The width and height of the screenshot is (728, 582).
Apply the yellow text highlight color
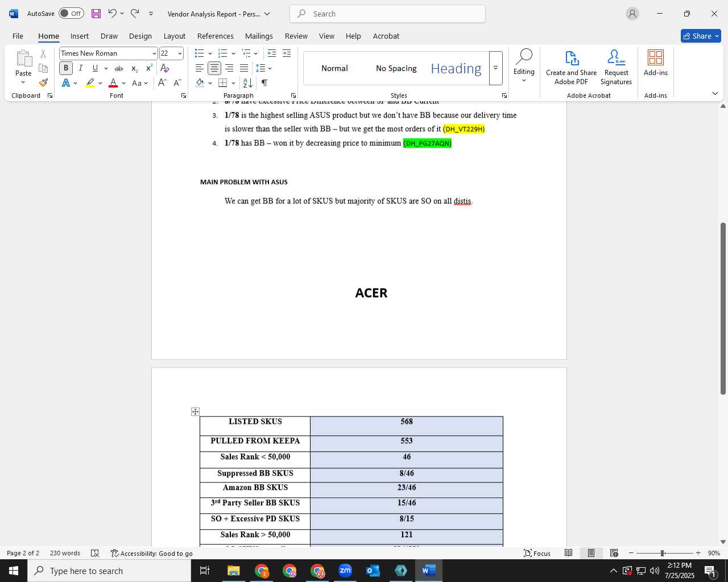pos(90,83)
